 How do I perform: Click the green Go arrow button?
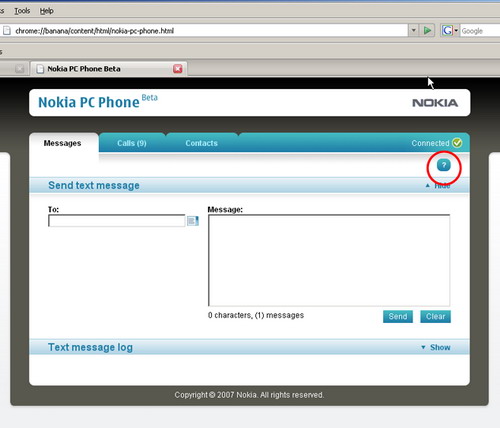[427, 31]
